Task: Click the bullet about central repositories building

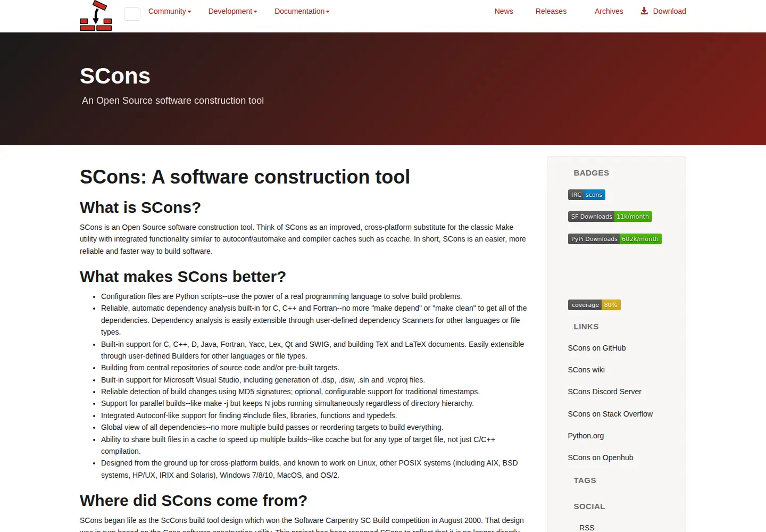Action: 220,368
